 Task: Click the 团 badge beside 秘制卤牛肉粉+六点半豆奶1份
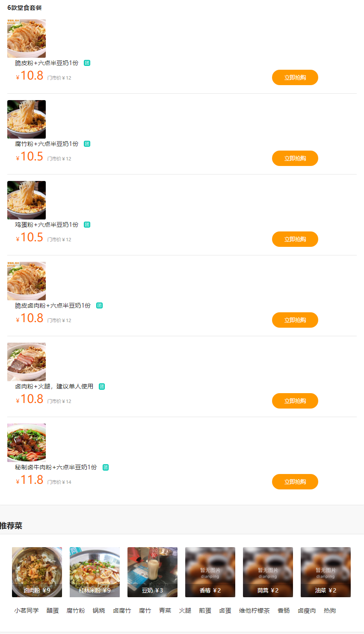pyautogui.click(x=106, y=467)
